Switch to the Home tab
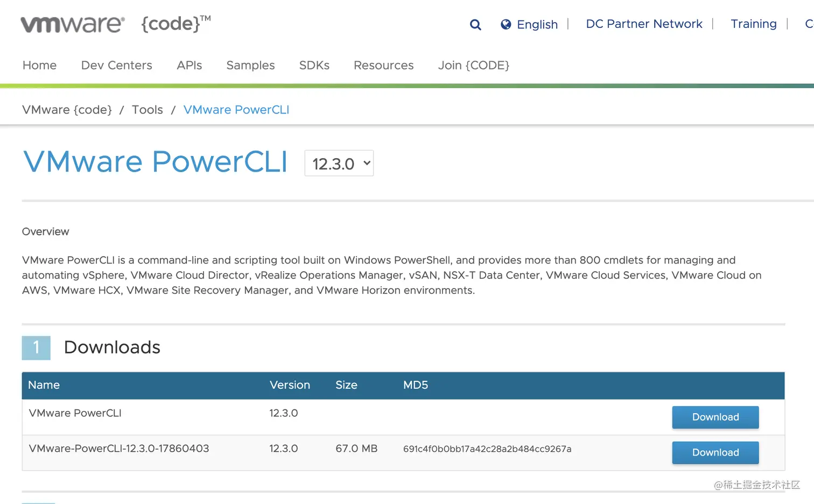 click(39, 65)
